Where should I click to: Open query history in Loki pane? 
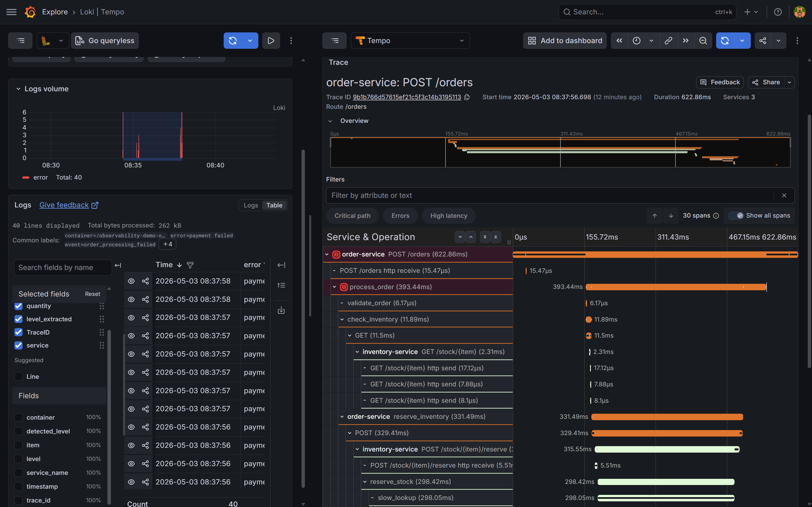point(21,41)
